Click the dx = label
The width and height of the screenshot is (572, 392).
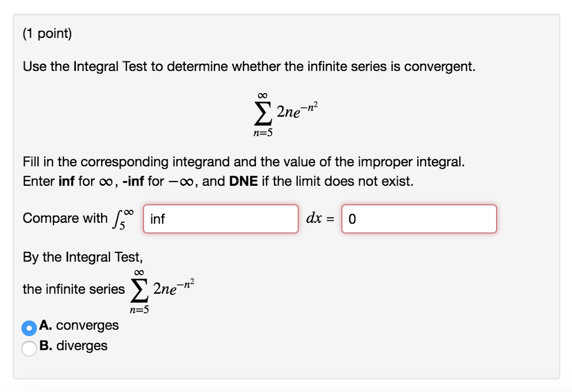[x=320, y=219]
